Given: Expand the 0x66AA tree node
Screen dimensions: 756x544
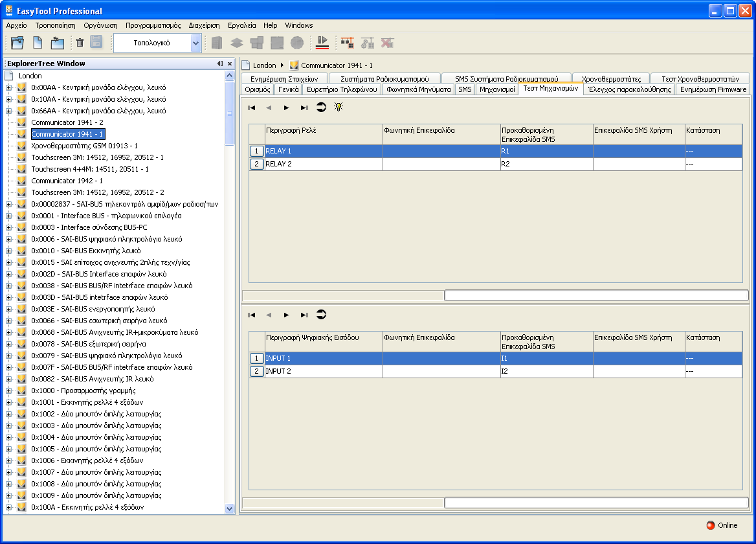Looking at the screenshot, I should 8,111.
